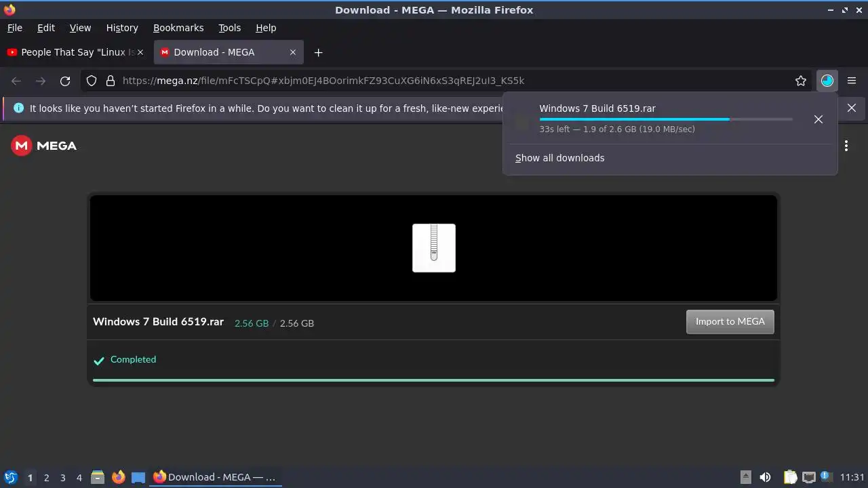
Task: Click the '33s left — 1.9 of 2.6 GB' status
Action: [x=617, y=129]
